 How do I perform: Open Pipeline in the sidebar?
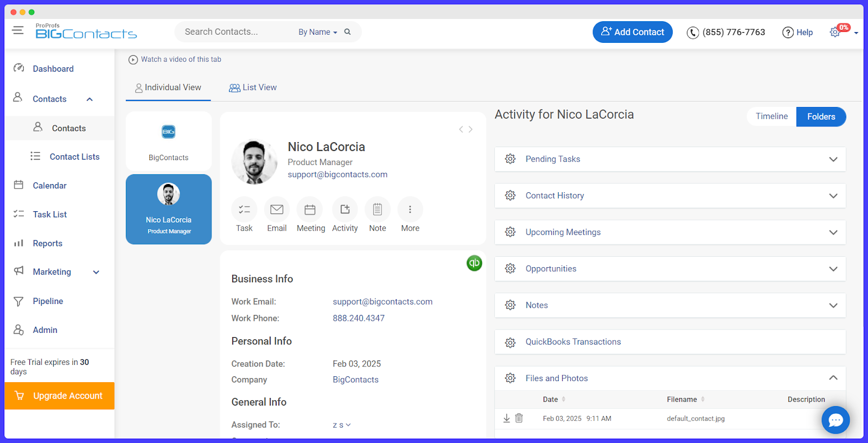(48, 301)
